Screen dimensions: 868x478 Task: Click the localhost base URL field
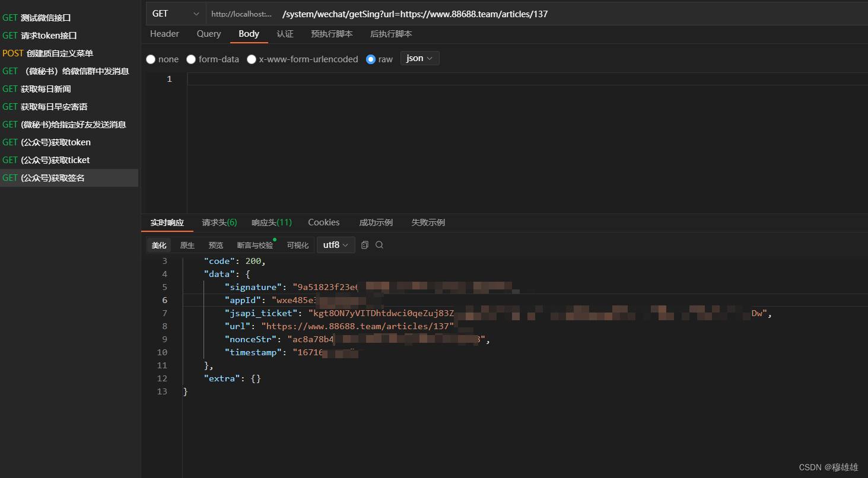[x=242, y=14]
